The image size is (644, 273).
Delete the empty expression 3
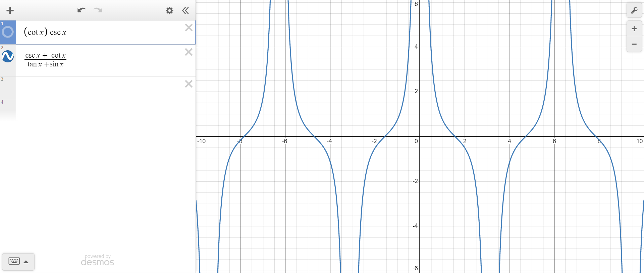189,84
